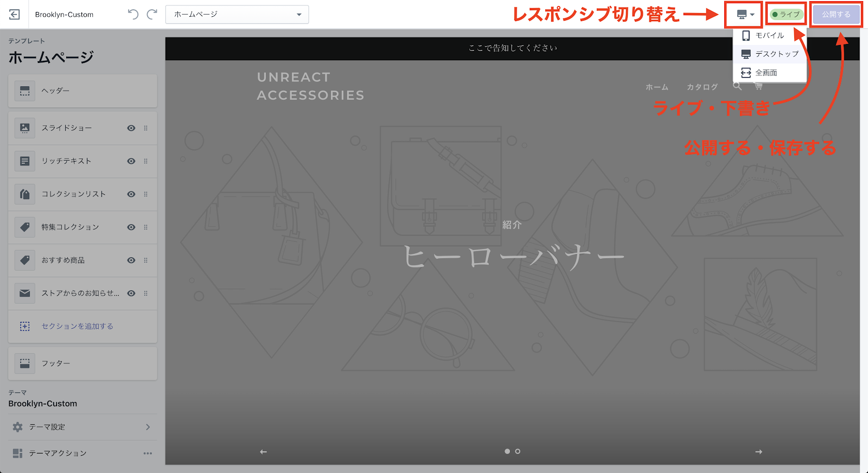Open the ホームページ template dropdown
The width and height of the screenshot is (868, 473).
(x=237, y=15)
